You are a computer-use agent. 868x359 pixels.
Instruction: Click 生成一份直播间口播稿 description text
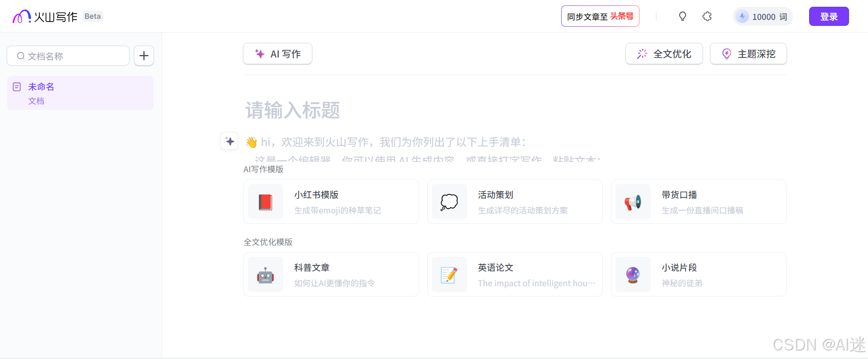click(702, 210)
